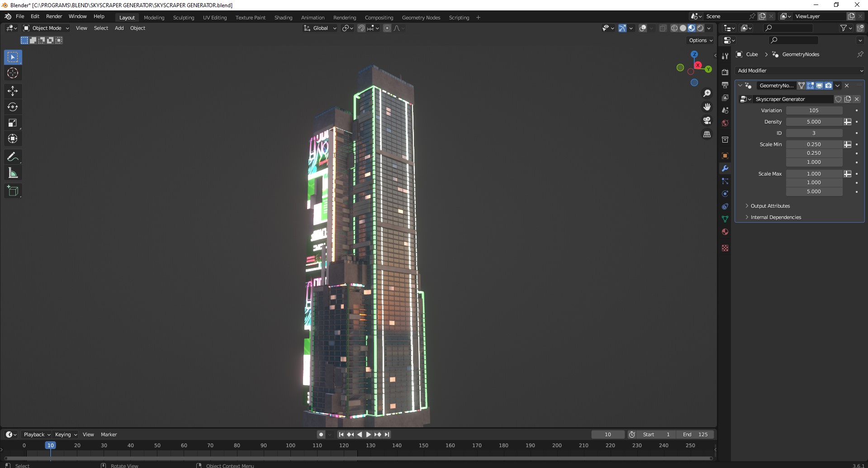Viewport: 868px width, 468px height.
Task: Click the Options button in the viewport
Action: (x=699, y=40)
